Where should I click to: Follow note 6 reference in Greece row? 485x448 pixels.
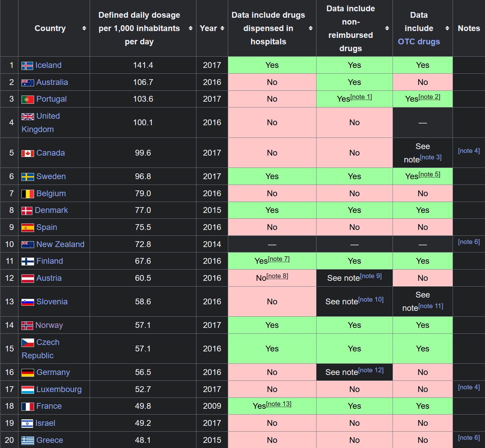point(469,438)
